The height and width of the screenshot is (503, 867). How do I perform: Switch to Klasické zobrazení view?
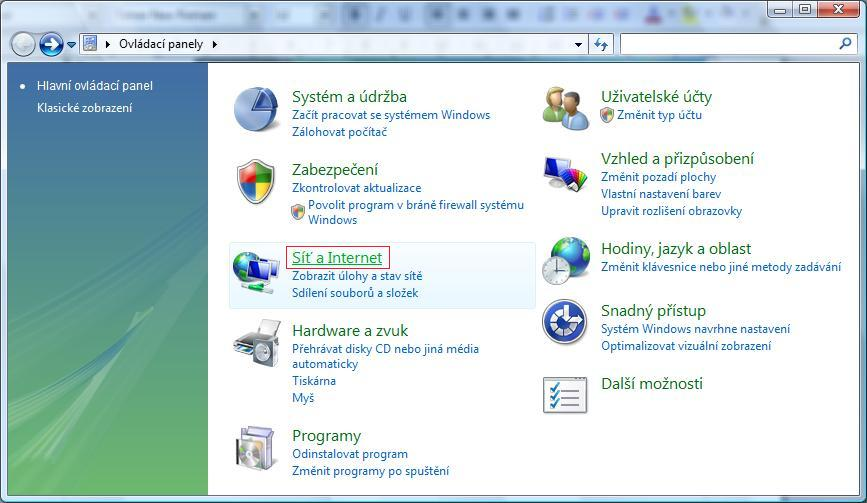(84, 108)
